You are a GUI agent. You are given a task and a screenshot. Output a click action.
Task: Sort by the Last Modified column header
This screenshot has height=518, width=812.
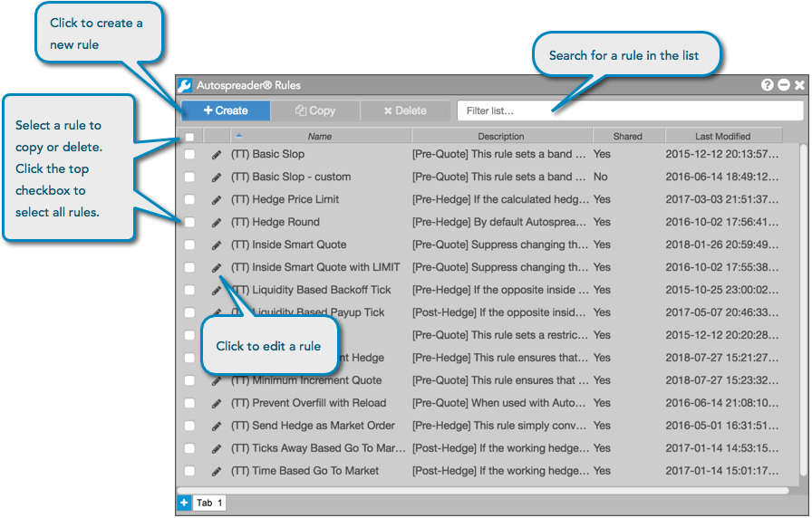pyautogui.click(x=723, y=136)
